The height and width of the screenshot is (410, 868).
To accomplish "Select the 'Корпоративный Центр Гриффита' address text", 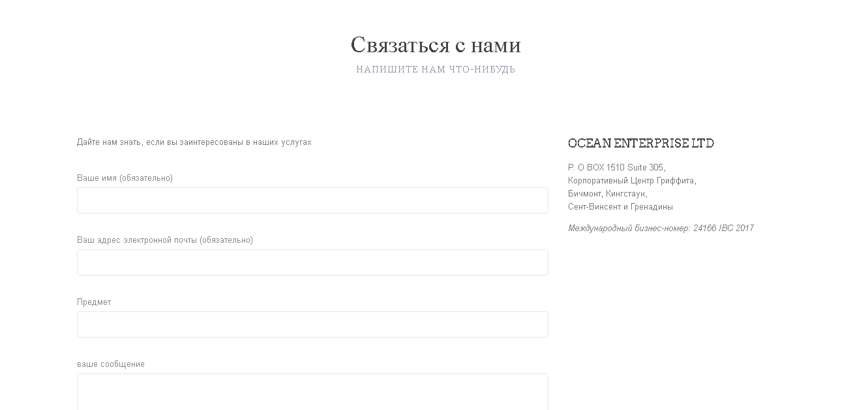I will [633, 180].
